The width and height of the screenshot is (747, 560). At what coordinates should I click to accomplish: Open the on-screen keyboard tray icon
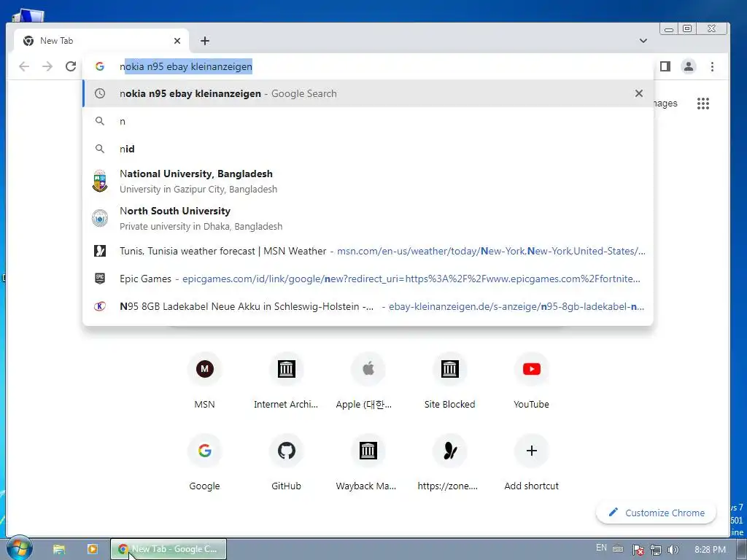click(618, 548)
